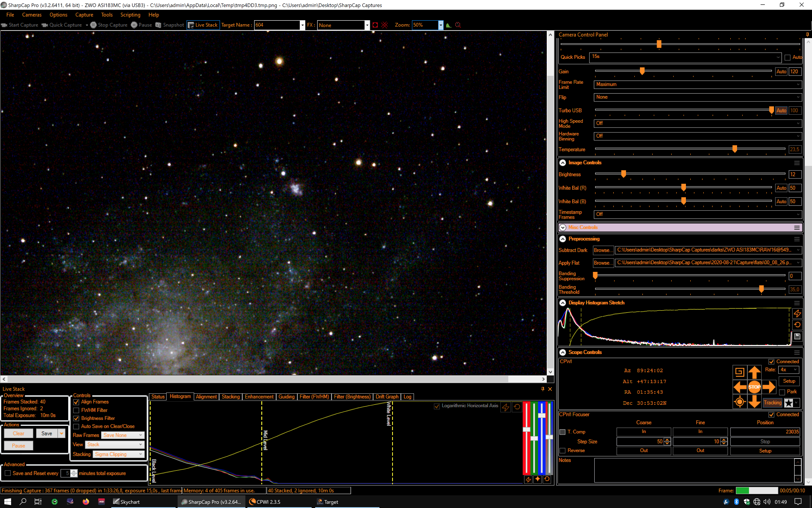Click the scope move up arrow
The width and height of the screenshot is (812, 508).
tap(754, 372)
